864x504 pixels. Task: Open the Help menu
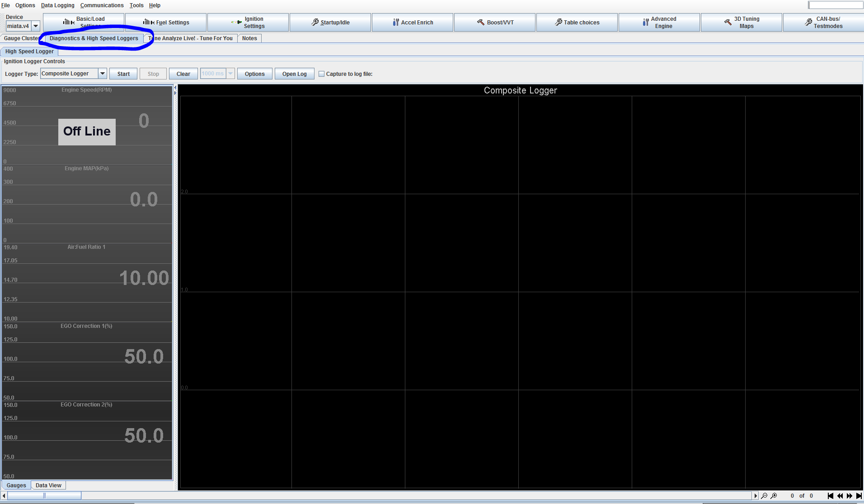155,5
